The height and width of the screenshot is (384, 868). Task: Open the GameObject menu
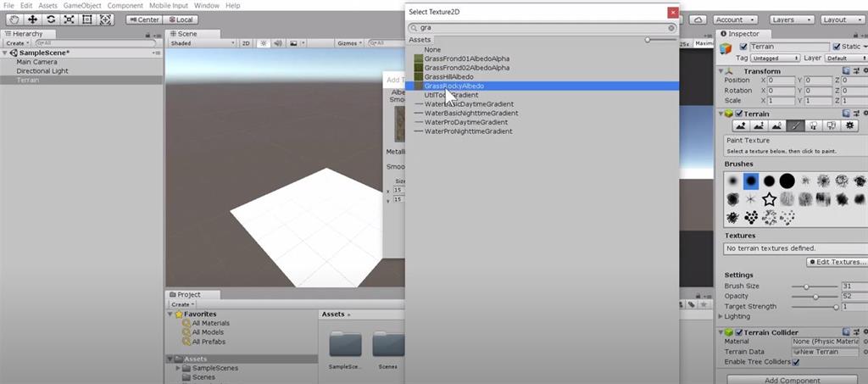[82, 6]
